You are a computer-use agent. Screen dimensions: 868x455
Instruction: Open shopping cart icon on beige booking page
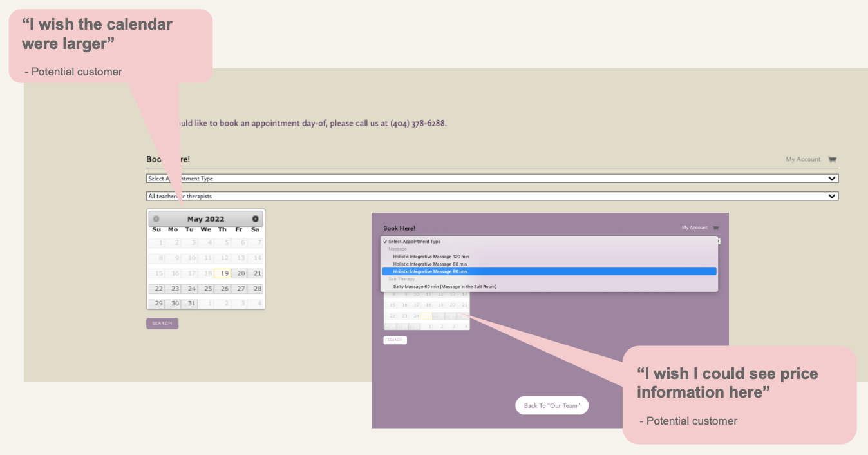click(832, 160)
